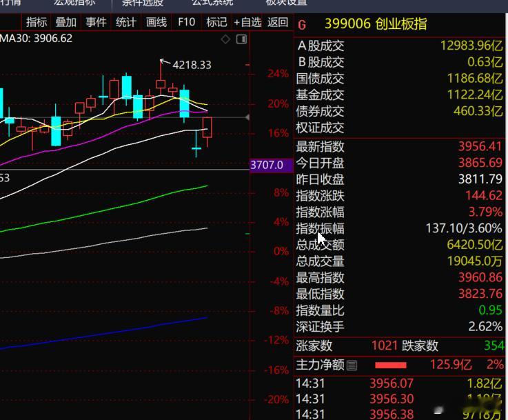Open details icon next to 主力净额
Image resolution: width=508 pixels, height=420 pixels.
pyautogui.click(x=352, y=366)
